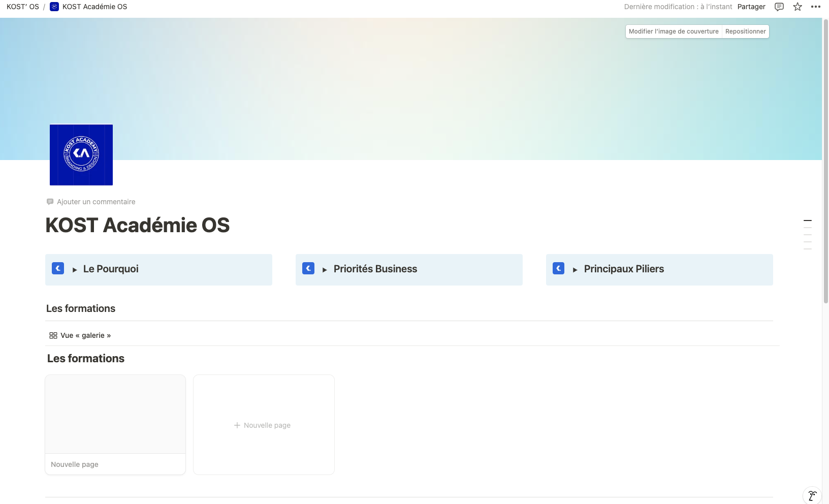The image size is (829, 504).
Task: Click the blue callout icon beside Le Pourquoi
Action: 58,268
